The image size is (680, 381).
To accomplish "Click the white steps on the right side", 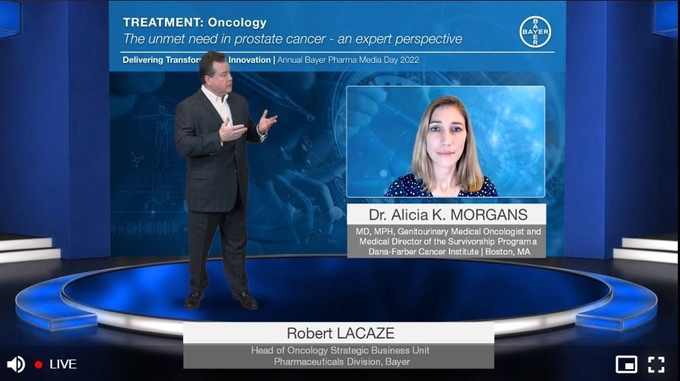I will 647,250.
